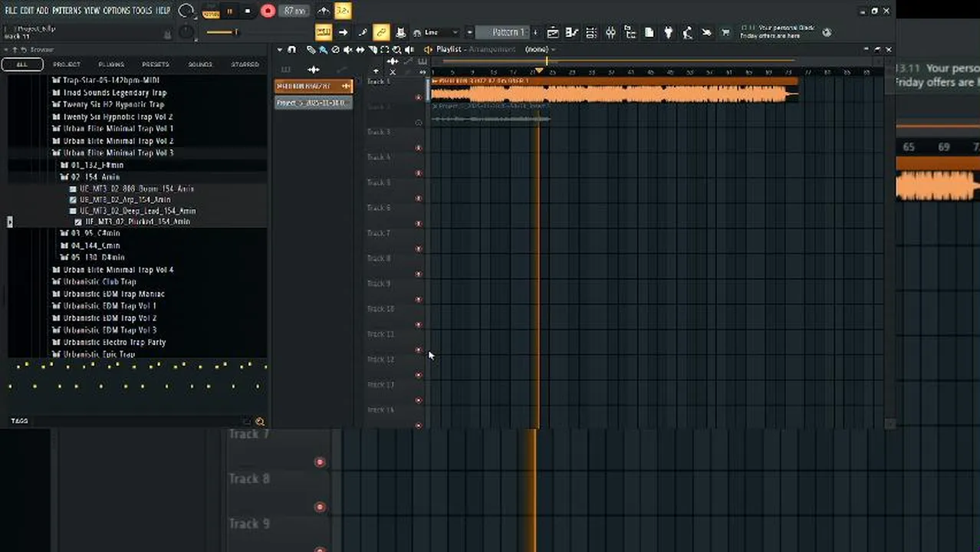Viewport: 980px width, 552px height.
Task: Select the Select tool in playlist
Action: click(384, 49)
